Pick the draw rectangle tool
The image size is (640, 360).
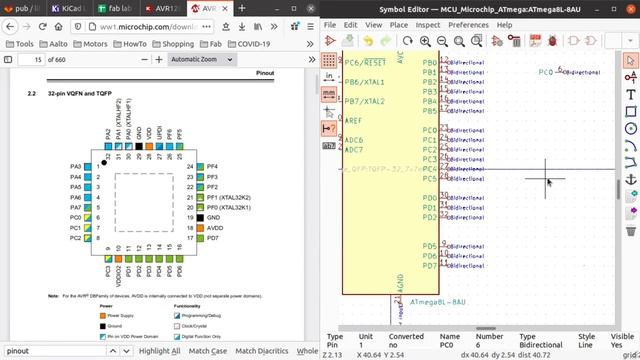pos(631,111)
